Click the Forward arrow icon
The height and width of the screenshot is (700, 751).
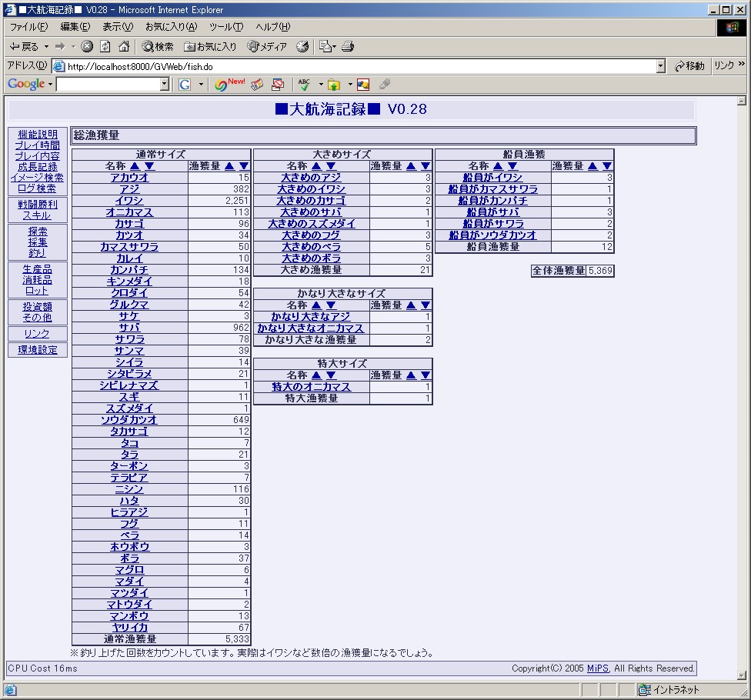tap(60, 46)
